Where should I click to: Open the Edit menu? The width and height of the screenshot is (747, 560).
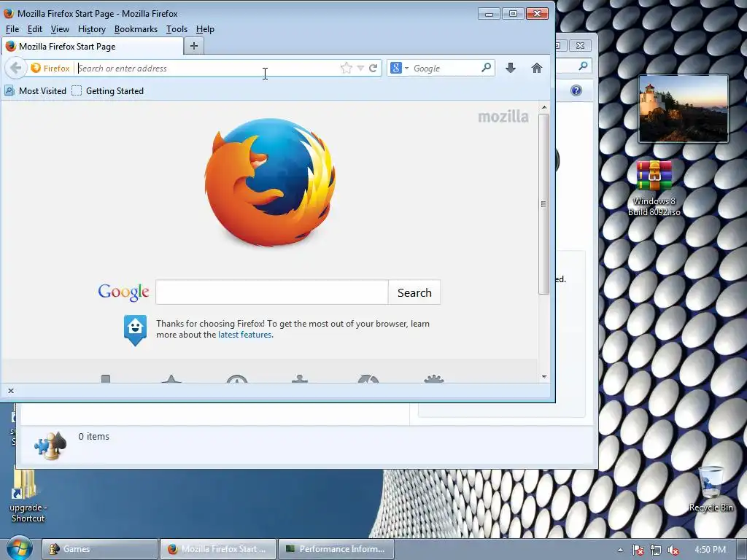[x=35, y=29]
